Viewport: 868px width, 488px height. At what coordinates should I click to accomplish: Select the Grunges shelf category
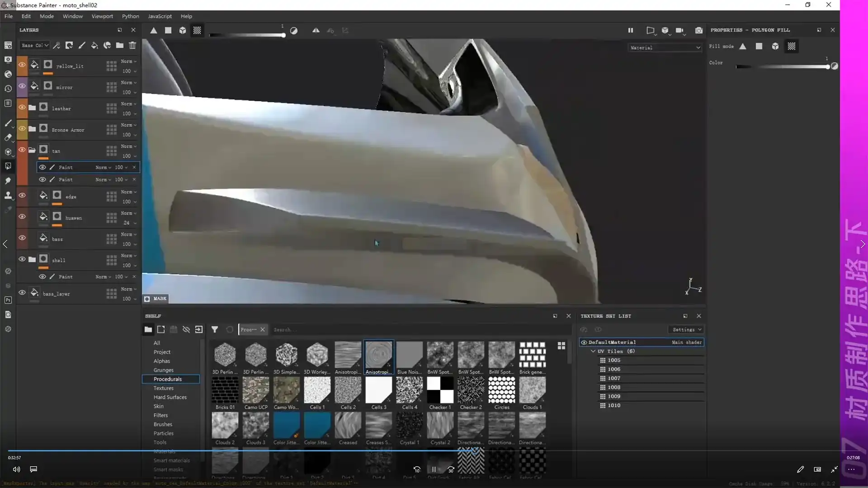coord(163,370)
